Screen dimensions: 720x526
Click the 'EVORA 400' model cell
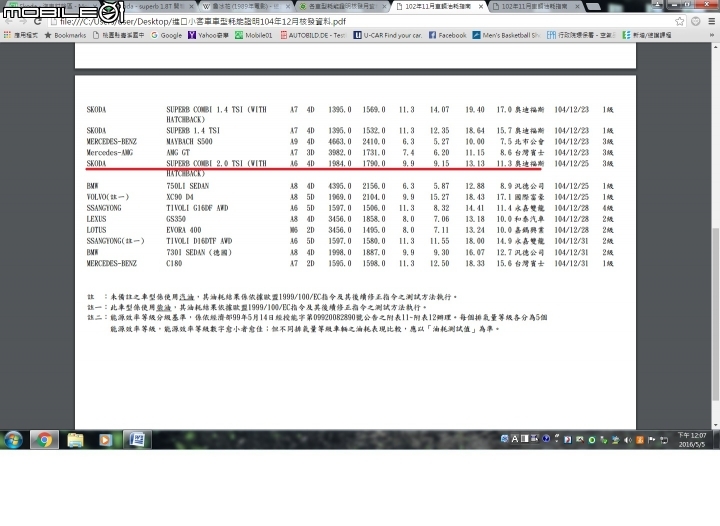[184, 230]
